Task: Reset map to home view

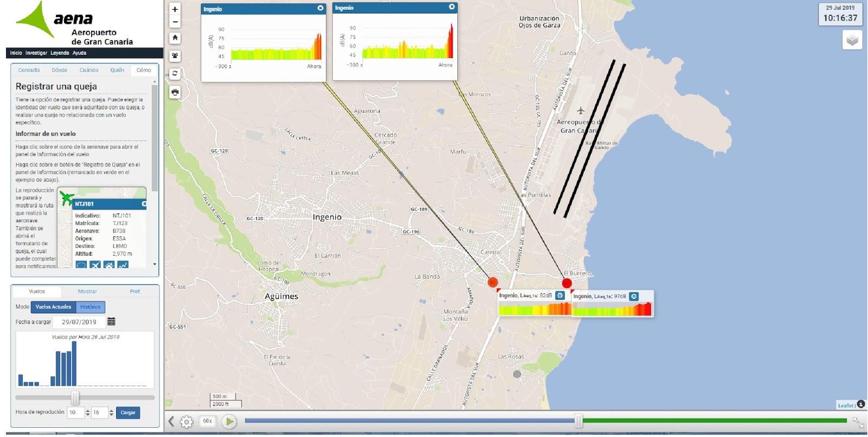Action: [175, 38]
